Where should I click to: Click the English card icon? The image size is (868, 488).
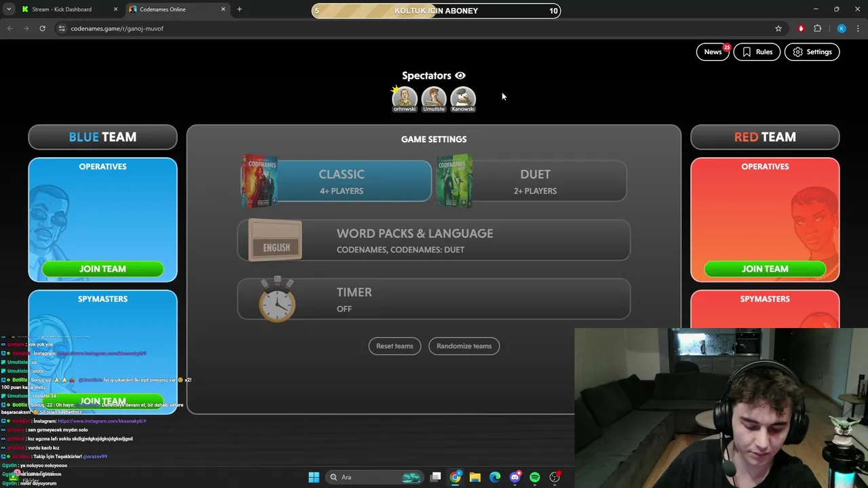point(275,241)
